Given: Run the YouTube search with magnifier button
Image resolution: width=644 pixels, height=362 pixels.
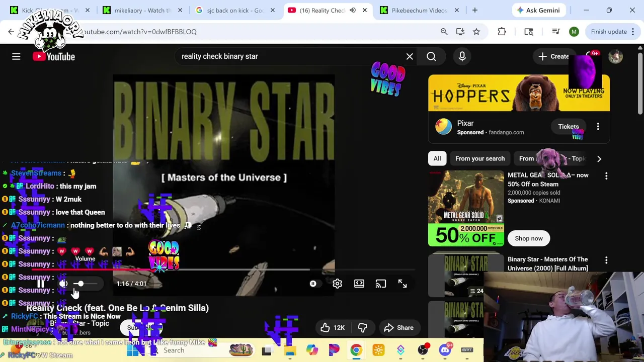Looking at the screenshot, I should pos(431,56).
